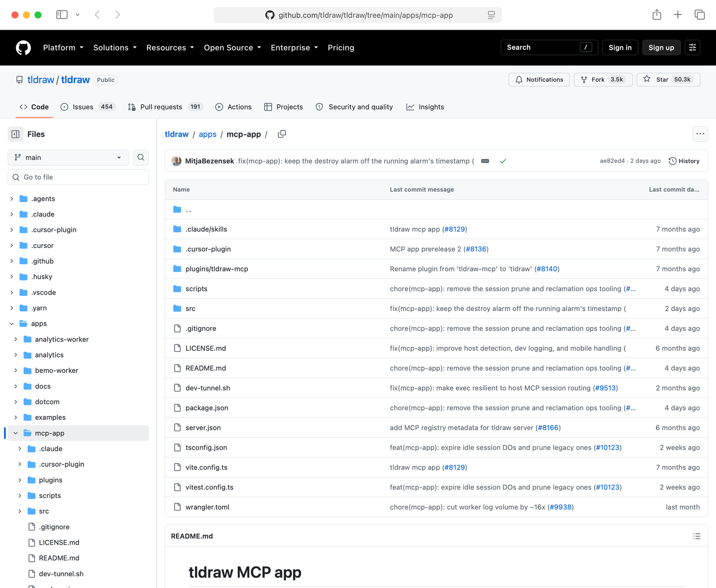Collapse the Files tree side panel icon
Viewport: 716px width, 588px height.
pos(15,134)
